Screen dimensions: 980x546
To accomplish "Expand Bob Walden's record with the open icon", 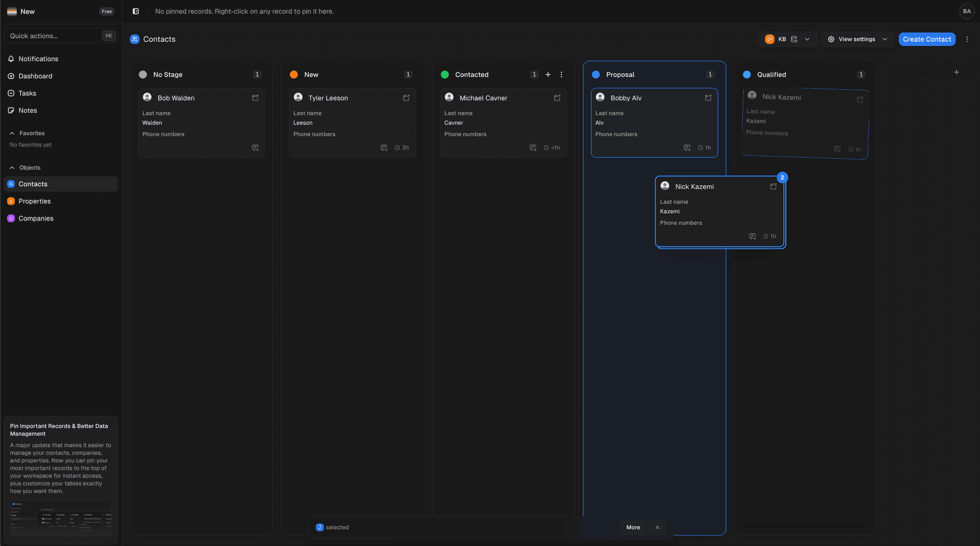I will pos(255,97).
